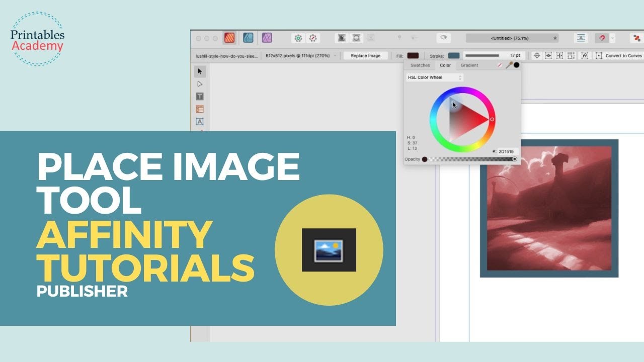
Task: Click the red circular preflight check icon
Action: click(313, 38)
